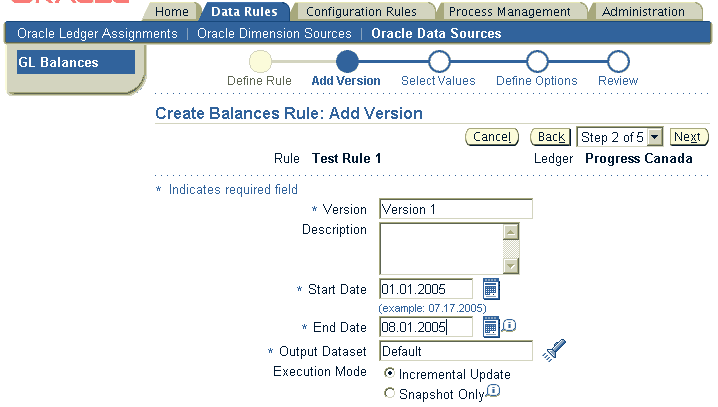This screenshot has width=718, height=407.
Task: Click Define Options step circle
Action: coord(537,61)
